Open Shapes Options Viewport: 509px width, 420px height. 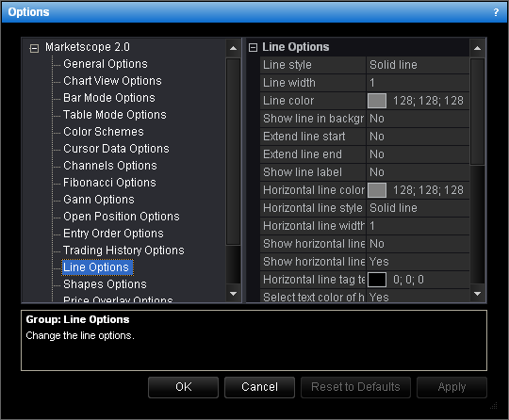tap(105, 284)
